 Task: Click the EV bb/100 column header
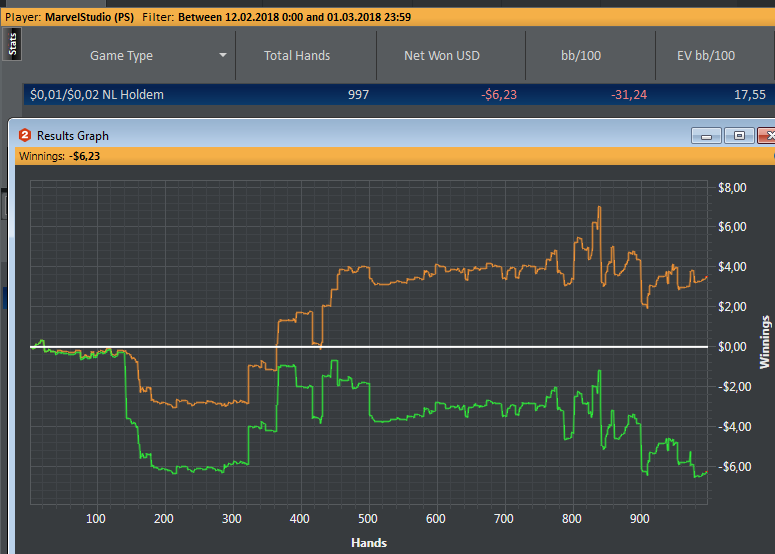706,55
